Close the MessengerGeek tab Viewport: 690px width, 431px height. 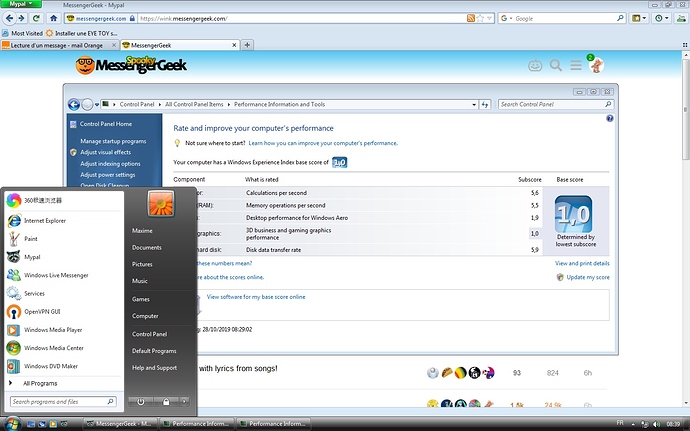tap(234, 45)
